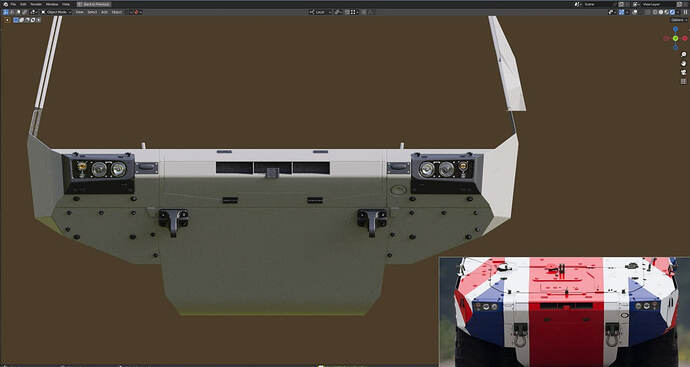Open the Window menu
The image size is (690, 367).
51,4
